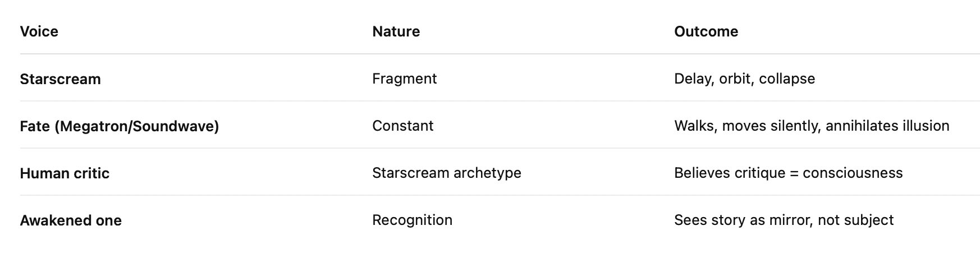Click the Recognition cell
Screen dimensions: 980x267
pyautogui.click(x=412, y=220)
